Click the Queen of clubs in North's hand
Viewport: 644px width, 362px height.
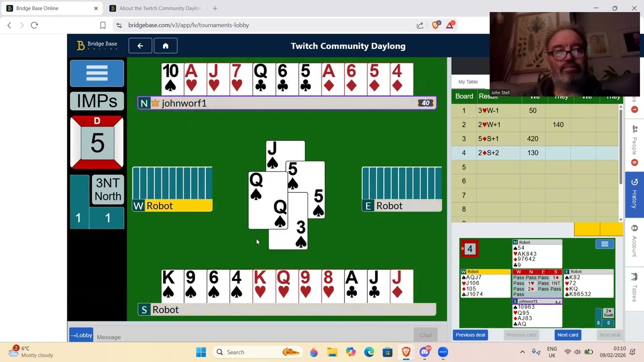click(x=264, y=79)
